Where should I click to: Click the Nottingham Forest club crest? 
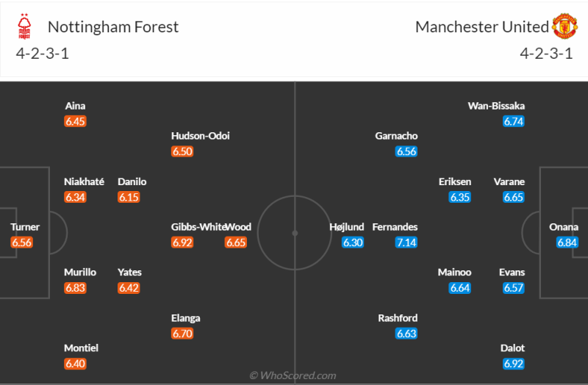tap(26, 27)
